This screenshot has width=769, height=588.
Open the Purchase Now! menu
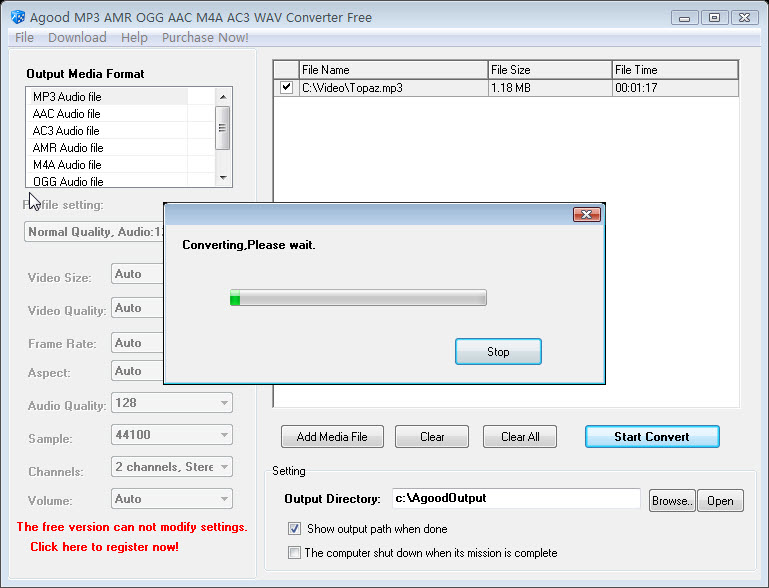click(205, 38)
